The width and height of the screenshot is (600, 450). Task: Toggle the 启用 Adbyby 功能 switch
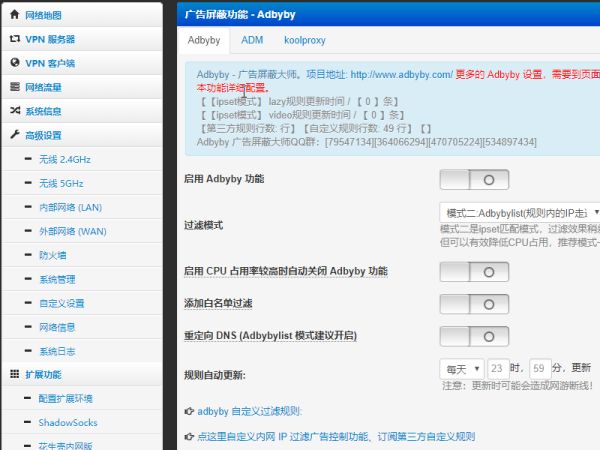coord(474,180)
